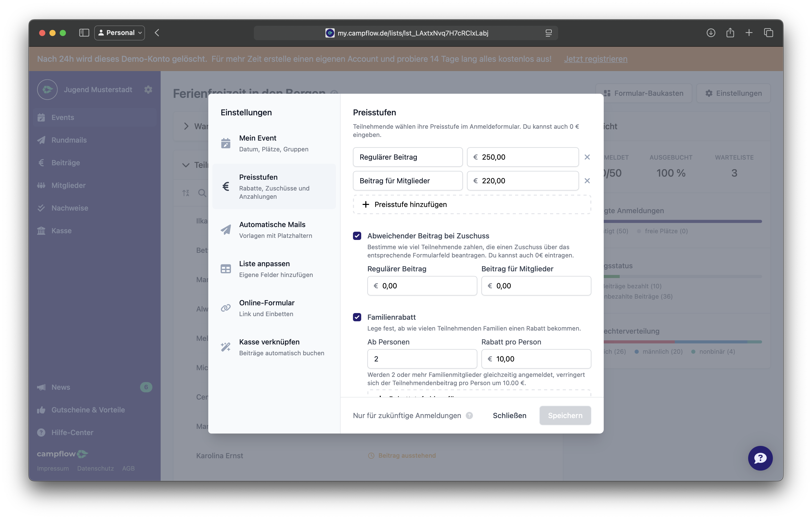Uncheck Abweichender Beitrag bei Zuschuss
The image size is (812, 519).
click(357, 236)
